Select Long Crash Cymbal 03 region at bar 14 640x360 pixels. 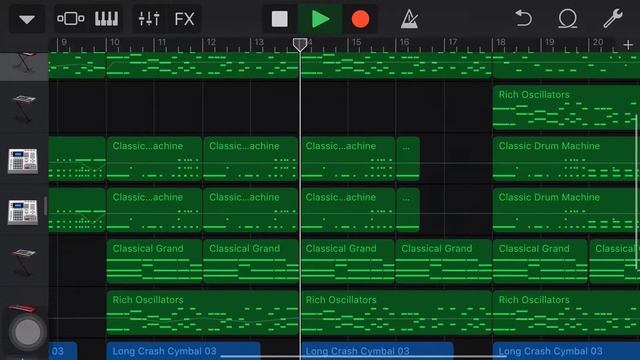point(376,351)
